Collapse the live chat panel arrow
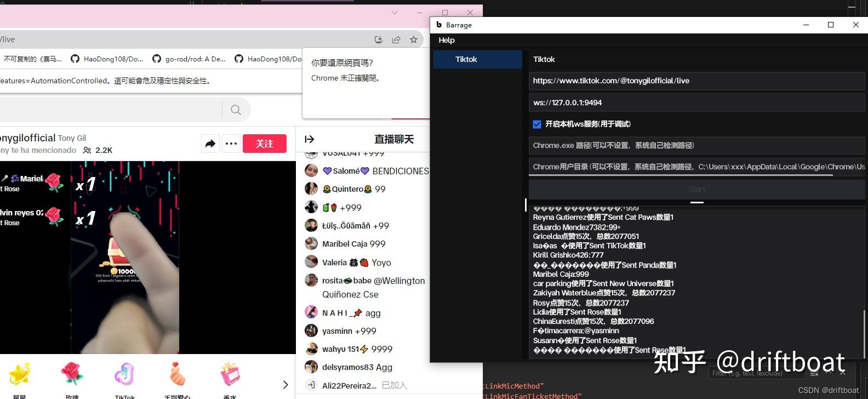This screenshot has height=399, width=868. [x=310, y=139]
